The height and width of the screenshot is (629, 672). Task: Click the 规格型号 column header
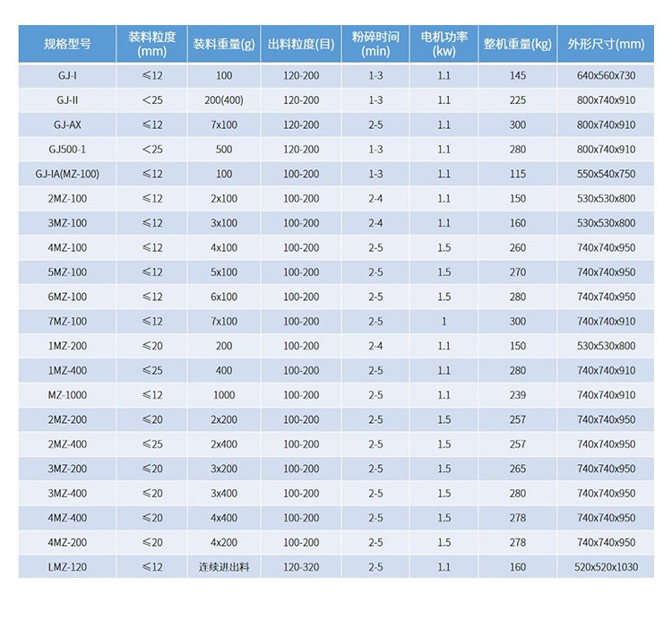[67, 44]
